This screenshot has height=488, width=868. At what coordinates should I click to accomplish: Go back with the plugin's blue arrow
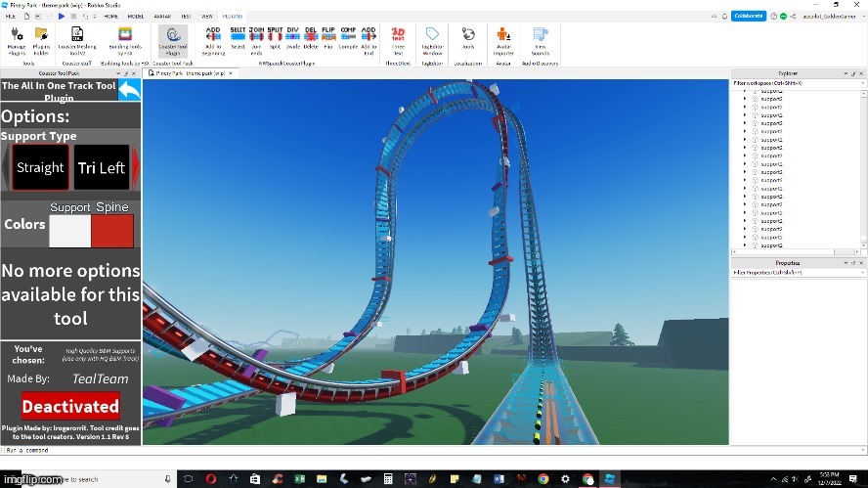[130, 90]
